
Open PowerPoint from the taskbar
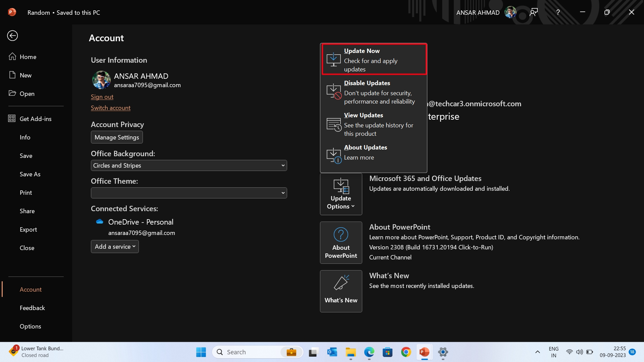[424, 352]
